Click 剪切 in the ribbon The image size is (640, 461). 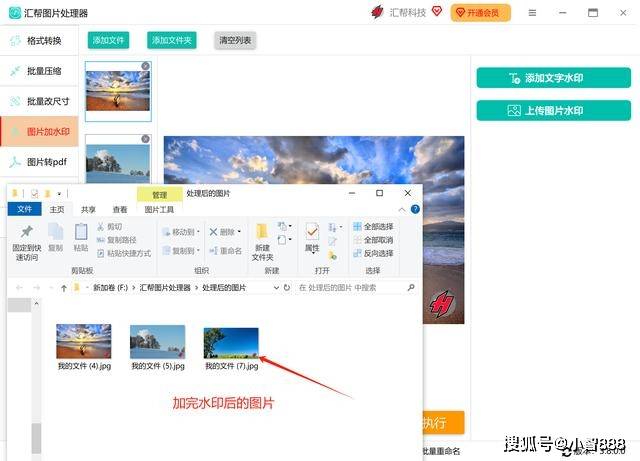109,227
